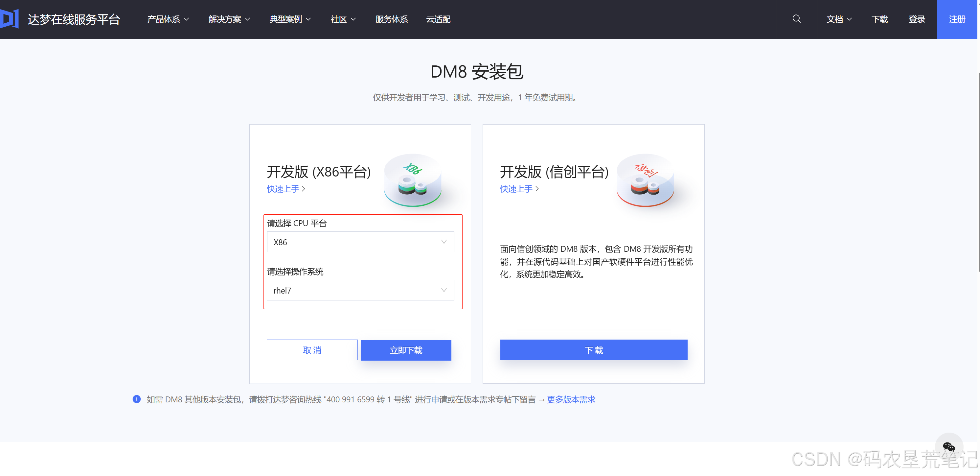
Task: Click the 信创 database illustration
Action: click(645, 180)
